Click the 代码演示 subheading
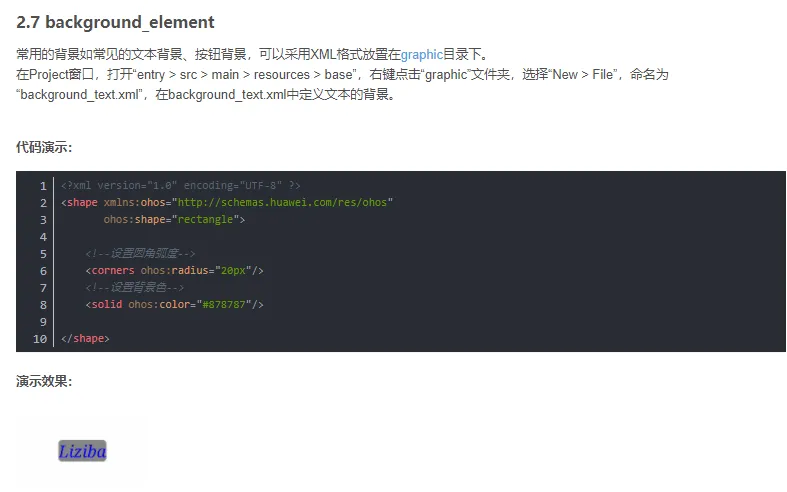The image size is (787, 492). pyautogui.click(x=44, y=147)
